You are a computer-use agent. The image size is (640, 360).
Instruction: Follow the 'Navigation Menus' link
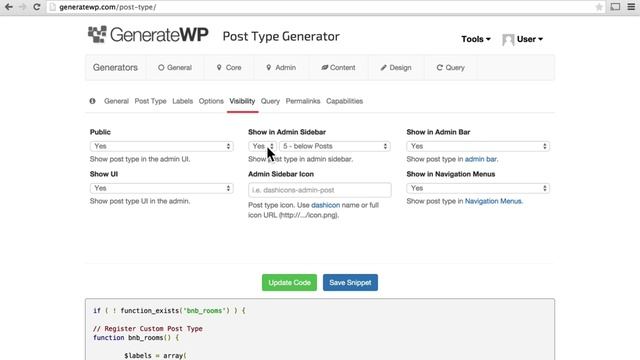(493, 201)
